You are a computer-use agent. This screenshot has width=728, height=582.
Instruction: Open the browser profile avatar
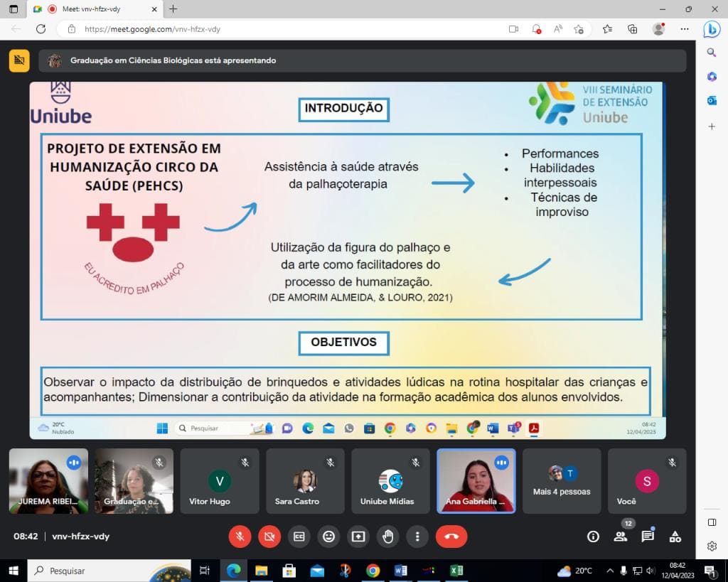(658, 29)
